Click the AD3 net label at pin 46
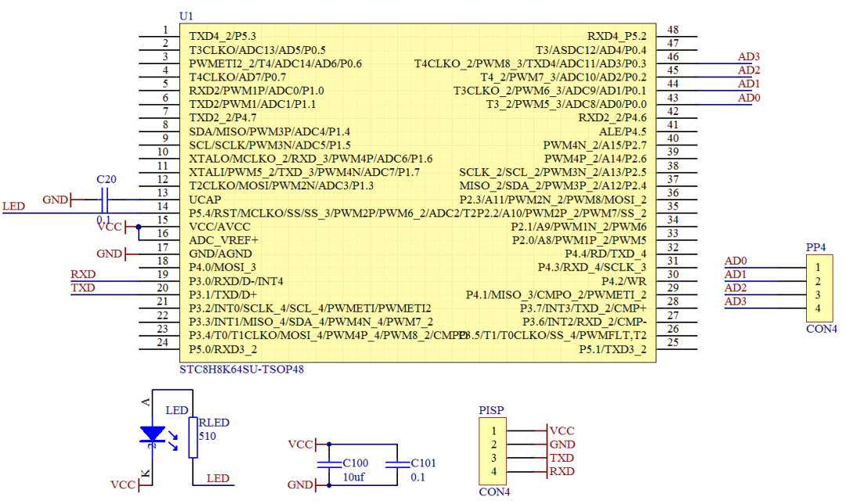 tap(749, 56)
